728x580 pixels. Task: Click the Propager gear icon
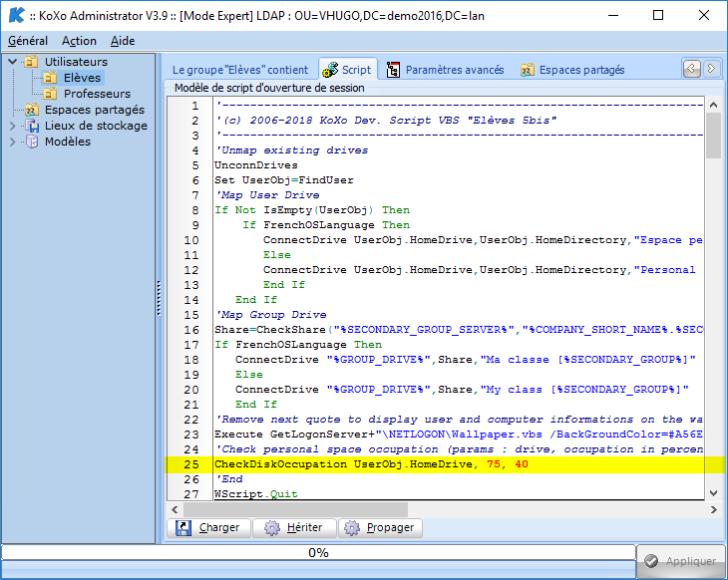(351, 528)
